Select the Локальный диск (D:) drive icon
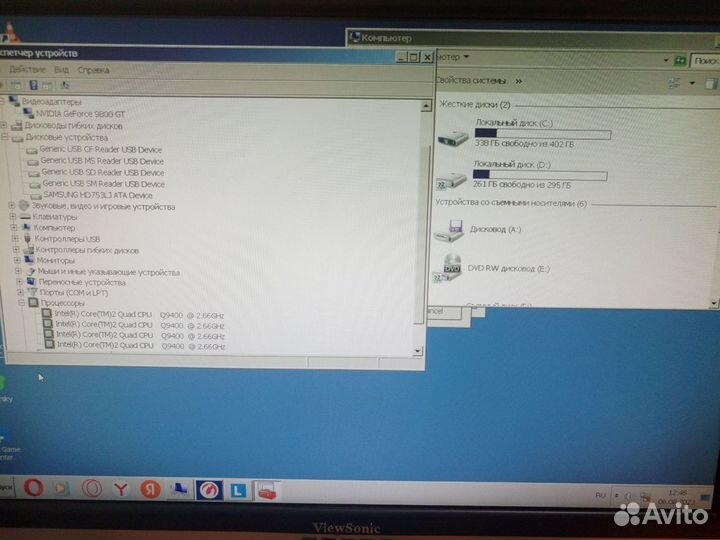Viewport: 720px width, 540px height. click(x=450, y=180)
